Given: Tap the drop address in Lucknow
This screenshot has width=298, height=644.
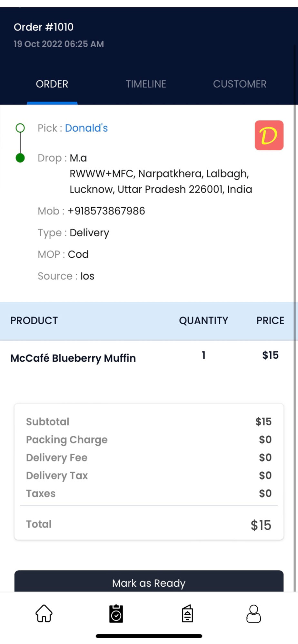Looking at the screenshot, I should coord(161,182).
